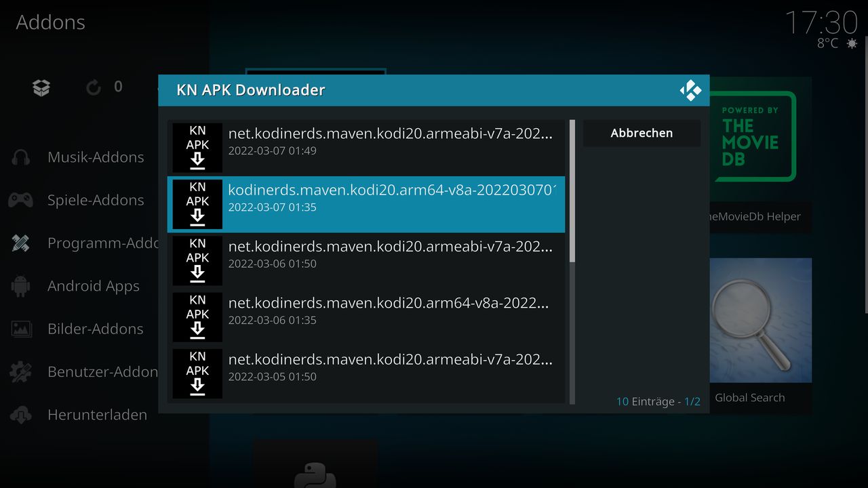Click the sun weather icon near the clock
This screenshot has width=868, height=488.
pyautogui.click(x=851, y=43)
